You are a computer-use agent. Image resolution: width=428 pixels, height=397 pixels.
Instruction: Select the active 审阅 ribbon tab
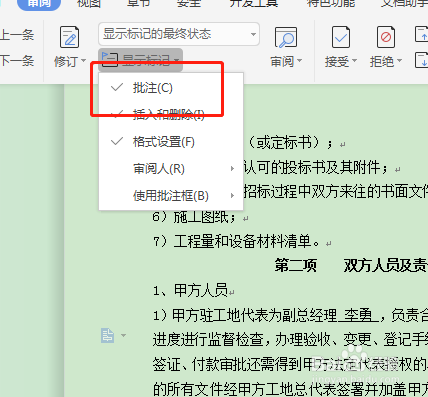(x=39, y=4)
